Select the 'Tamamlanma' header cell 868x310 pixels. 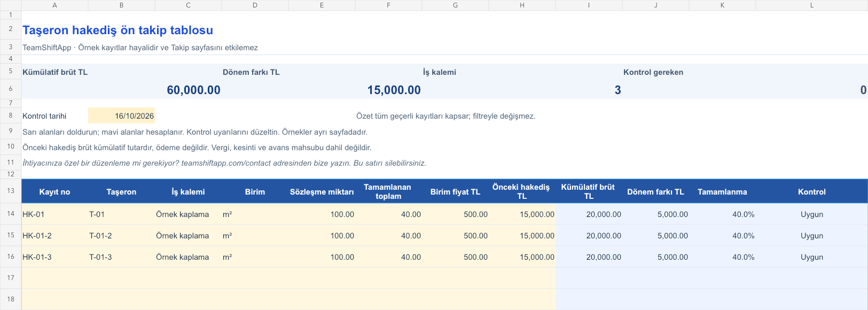(722, 192)
